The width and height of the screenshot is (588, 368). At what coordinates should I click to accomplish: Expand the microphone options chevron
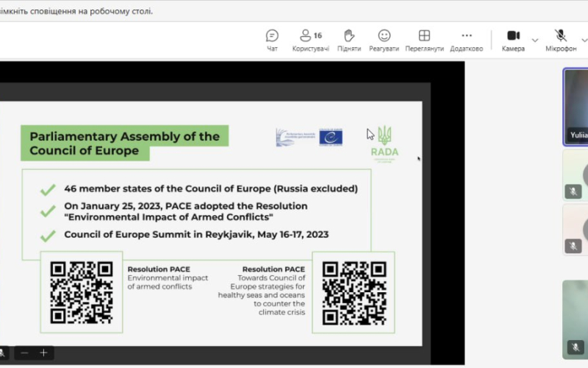[584, 40]
